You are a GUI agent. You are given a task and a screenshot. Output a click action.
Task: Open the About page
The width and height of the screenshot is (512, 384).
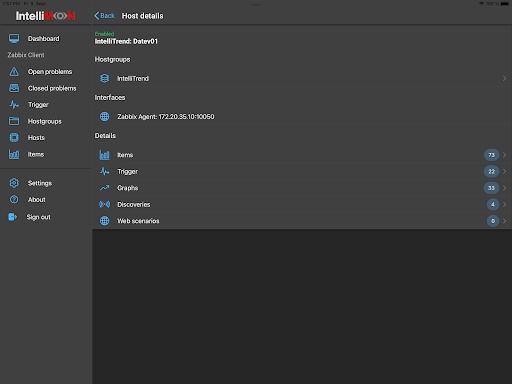(37, 200)
